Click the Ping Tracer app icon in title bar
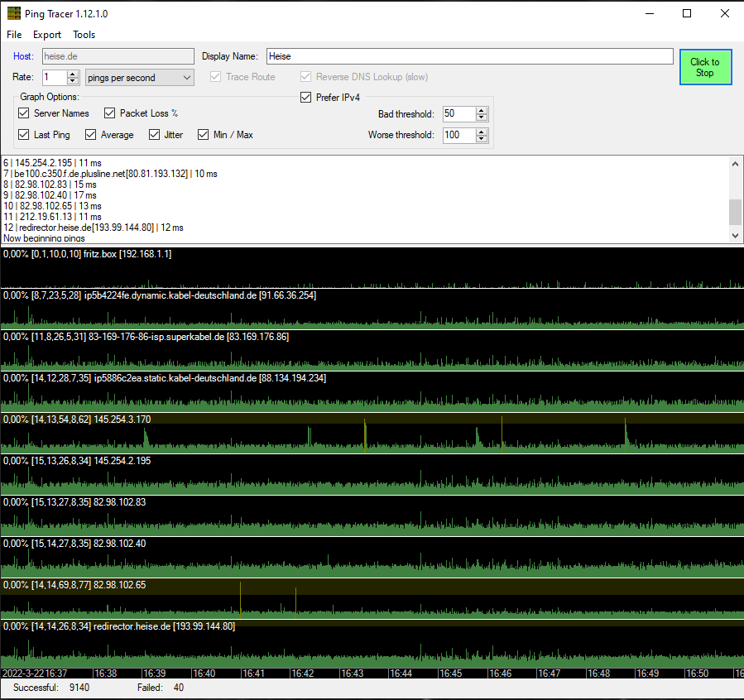This screenshot has height=700, width=744. point(12,13)
